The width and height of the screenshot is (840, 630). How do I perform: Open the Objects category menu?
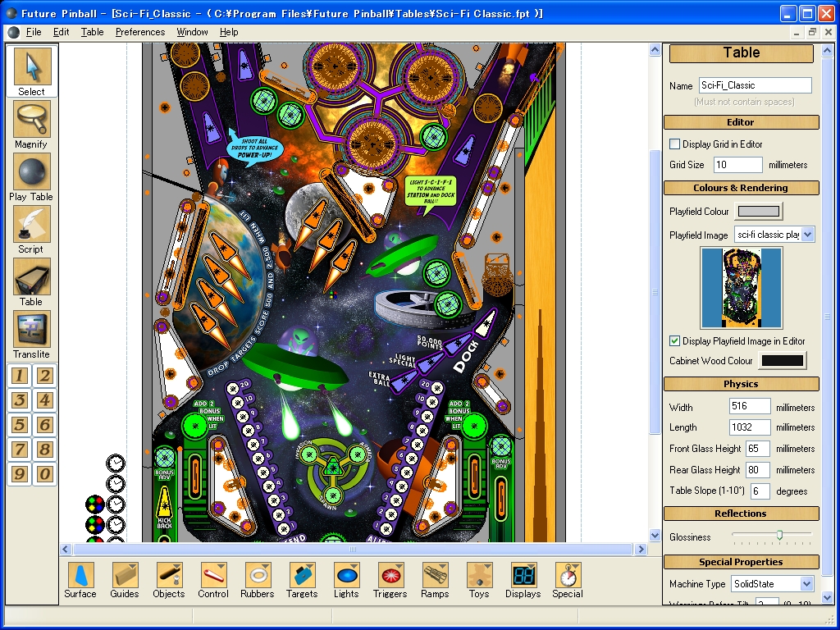[x=169, y=580]
